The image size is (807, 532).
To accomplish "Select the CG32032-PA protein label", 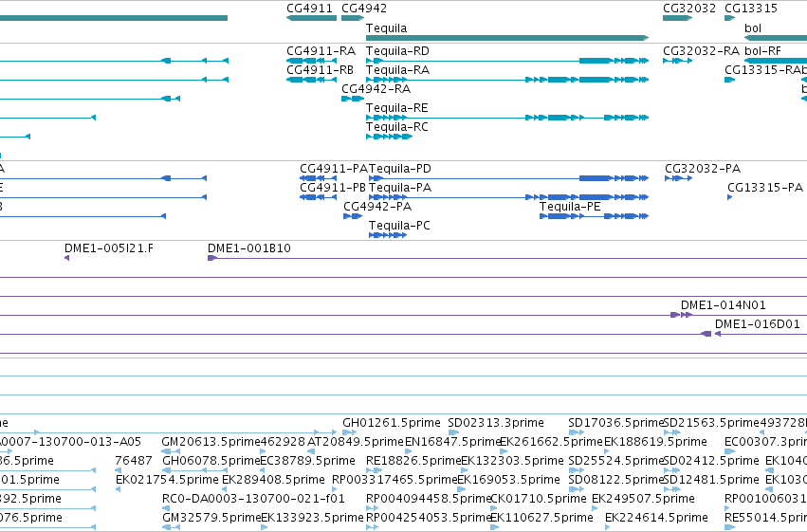I will pyautogui.click(x=703, y=169).
